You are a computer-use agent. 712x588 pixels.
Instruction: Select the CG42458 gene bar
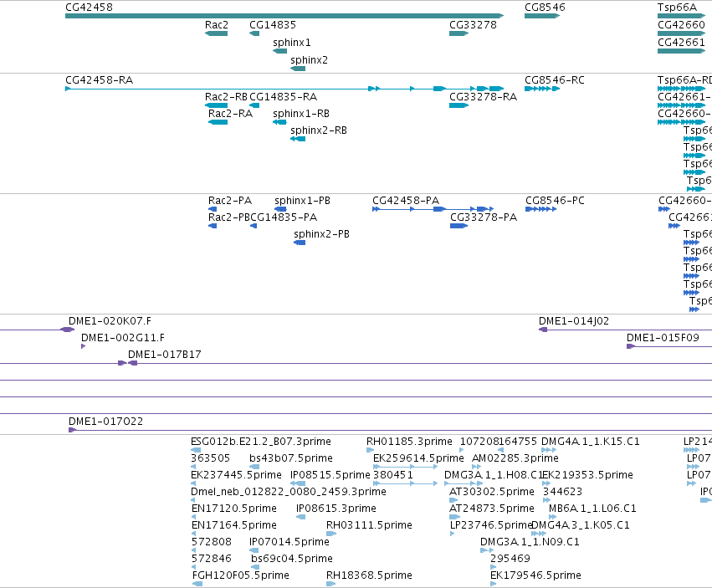click(284, 16)
